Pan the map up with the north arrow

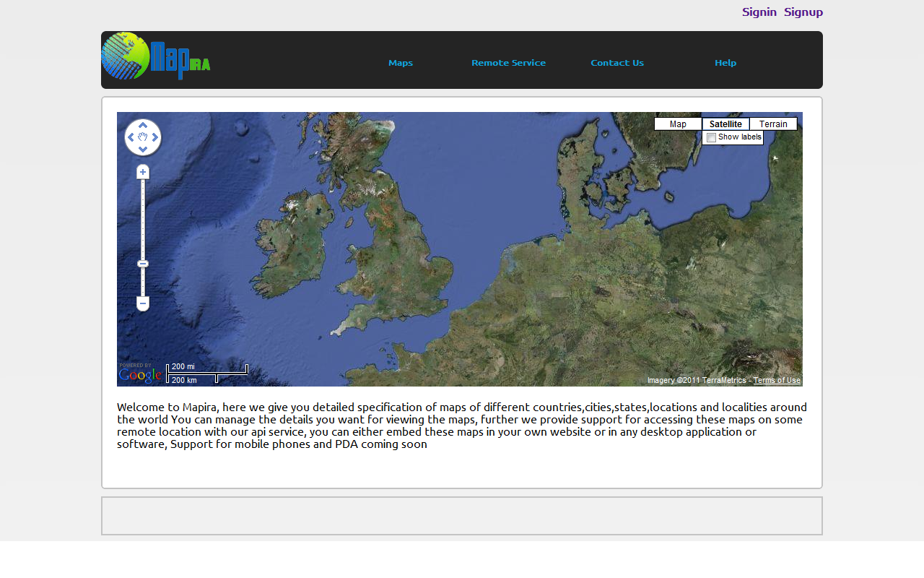click(143, 126)
